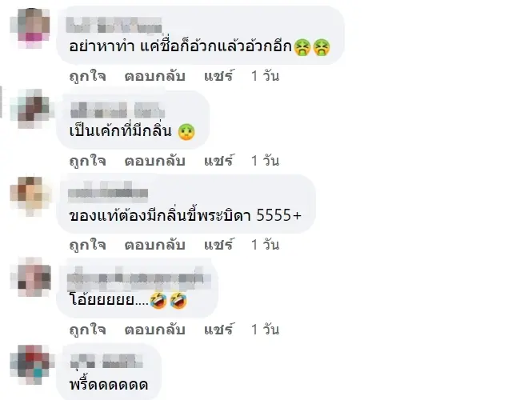Reply to the comment ending with 5555+
The width and height of the screenshot is (532, 400).
[154, 245]
